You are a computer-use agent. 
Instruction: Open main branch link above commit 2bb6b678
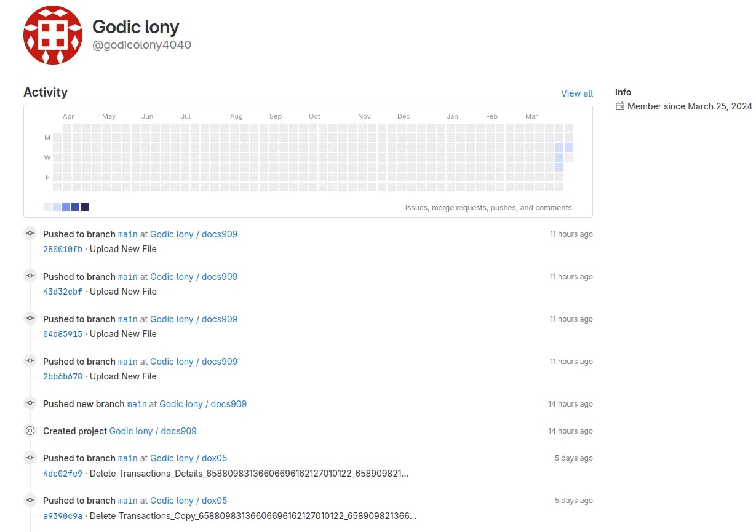(x=128, y=362)
